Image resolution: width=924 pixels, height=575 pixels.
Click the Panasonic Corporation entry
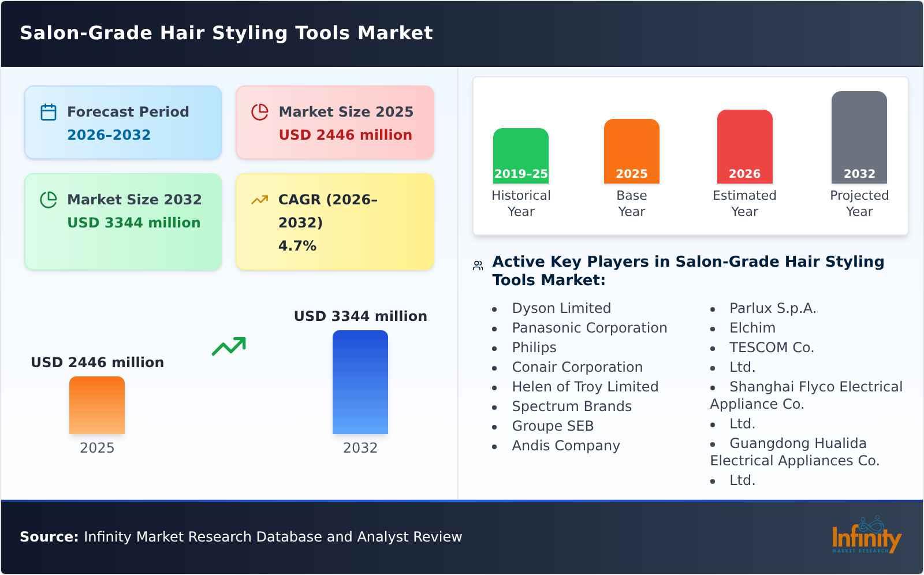[x=589, y=327]
